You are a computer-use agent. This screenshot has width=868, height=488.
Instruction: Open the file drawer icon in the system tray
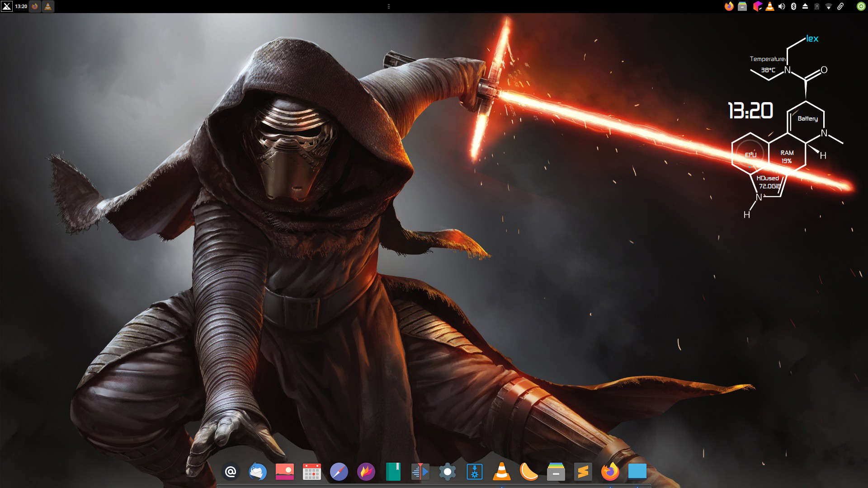point(742,6)
